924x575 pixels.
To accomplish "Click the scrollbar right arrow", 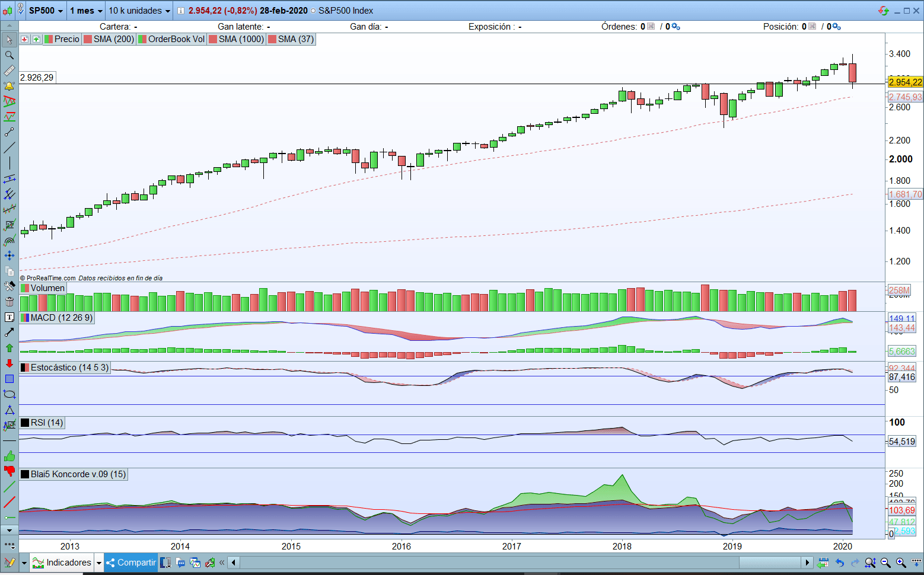I will pos(807,563).
